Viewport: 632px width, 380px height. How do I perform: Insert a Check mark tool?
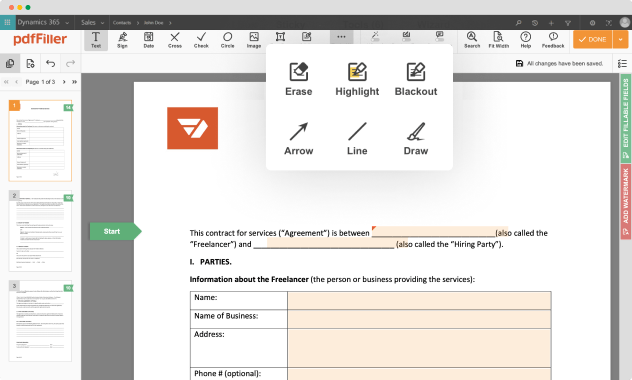(x=201, y=40)
